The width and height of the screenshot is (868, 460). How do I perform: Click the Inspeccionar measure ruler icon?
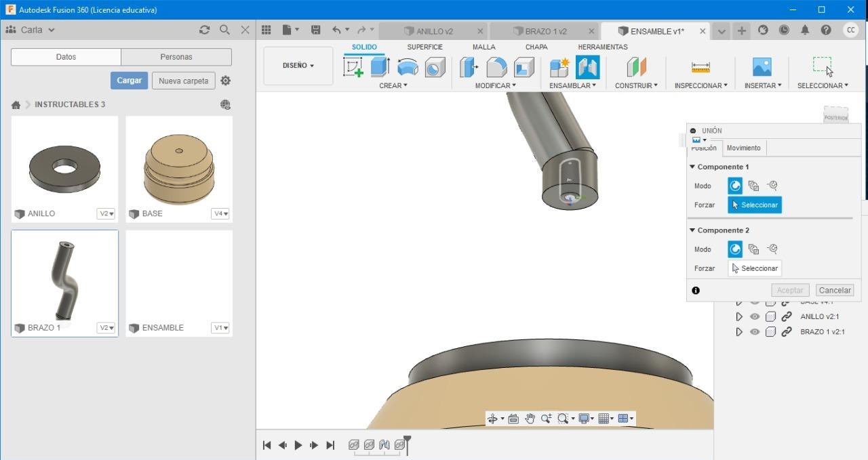click(x=701, y=67)
